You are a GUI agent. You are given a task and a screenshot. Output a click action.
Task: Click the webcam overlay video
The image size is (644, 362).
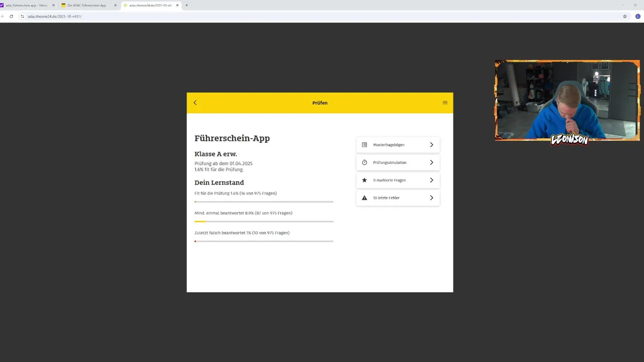567,101
